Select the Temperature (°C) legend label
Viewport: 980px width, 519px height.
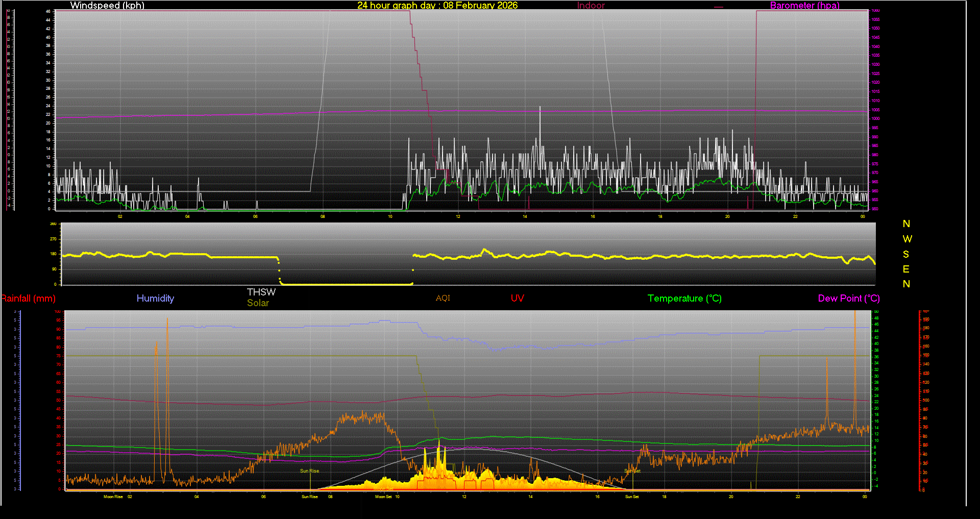[x=684, y=299]
